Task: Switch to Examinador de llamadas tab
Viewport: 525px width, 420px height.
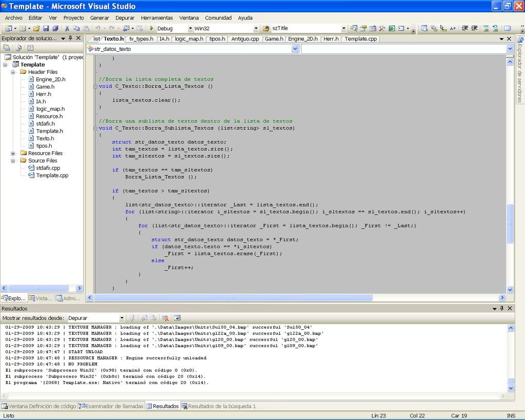Action: coord(111,406)
